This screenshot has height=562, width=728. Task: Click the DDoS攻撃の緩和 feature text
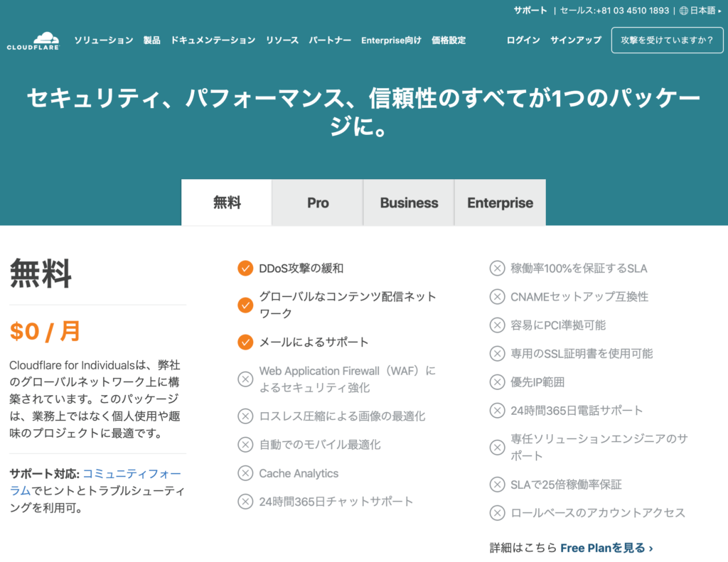[x=301, y=269]
